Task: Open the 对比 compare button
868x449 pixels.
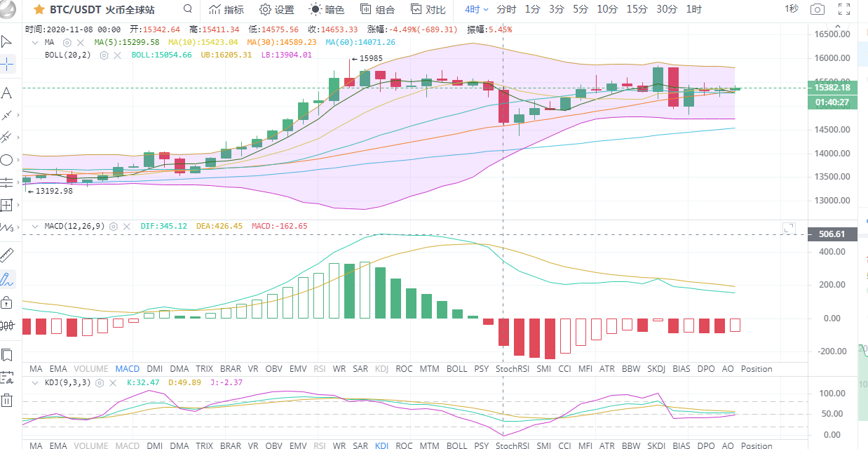Action: [x=428, y=9]
